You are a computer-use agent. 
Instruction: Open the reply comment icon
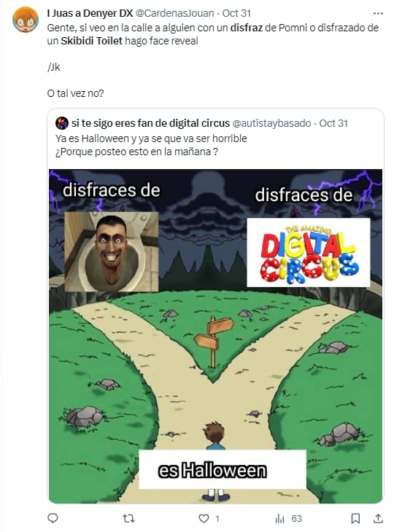pyautogui.click(x=53, y=518)
